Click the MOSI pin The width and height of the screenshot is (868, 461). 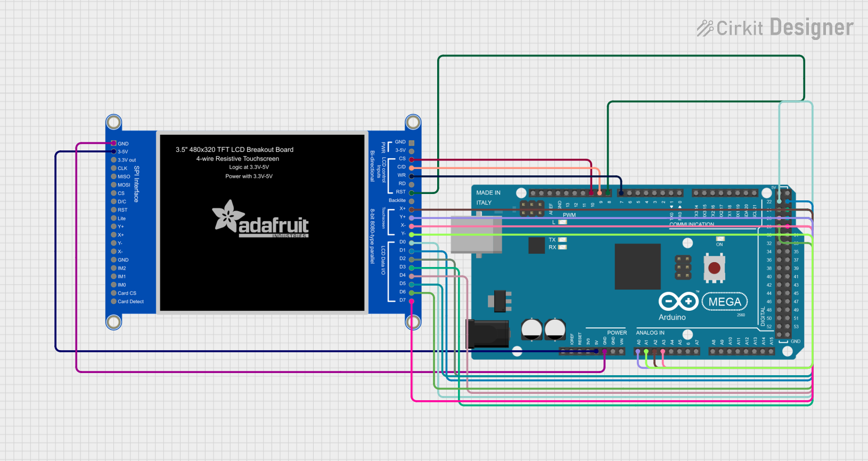(x=113, y=185)
